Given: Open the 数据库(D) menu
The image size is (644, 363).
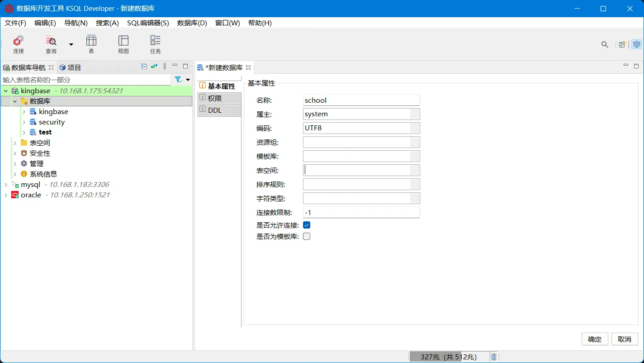Looking at the screenshot, I should click(192, 23).
